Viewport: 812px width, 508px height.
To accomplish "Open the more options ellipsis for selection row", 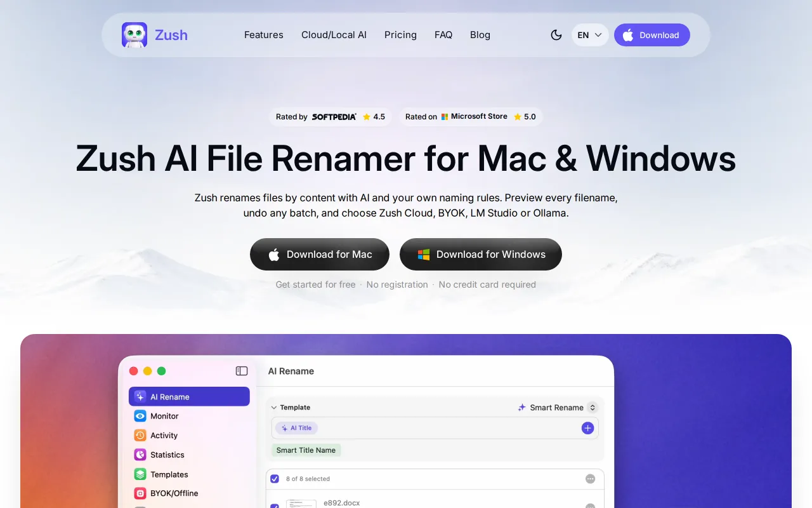I will coord(590,479).
